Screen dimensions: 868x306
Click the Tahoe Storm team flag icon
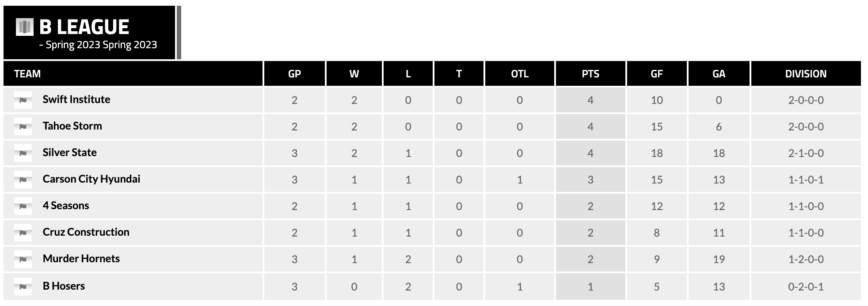(x=23, y=126)
